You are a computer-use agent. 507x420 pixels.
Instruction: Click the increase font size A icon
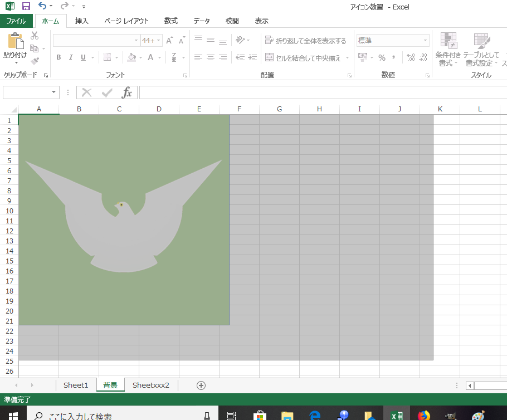(x=169, y=40)
